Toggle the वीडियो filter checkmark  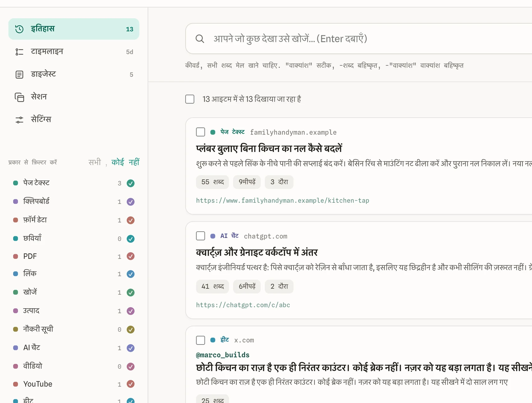tap(130, 366)
